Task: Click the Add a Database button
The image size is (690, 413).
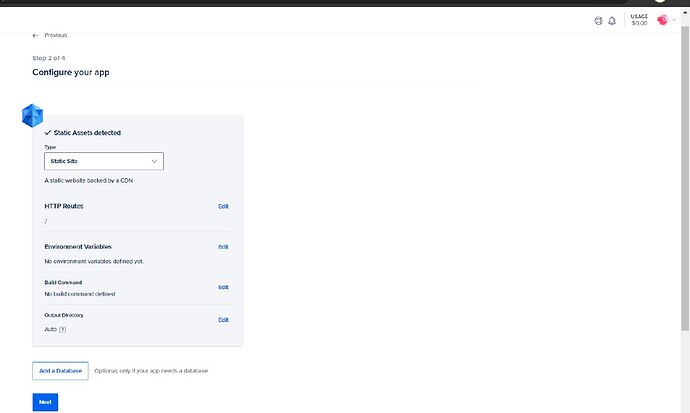Action: [60, 371]
